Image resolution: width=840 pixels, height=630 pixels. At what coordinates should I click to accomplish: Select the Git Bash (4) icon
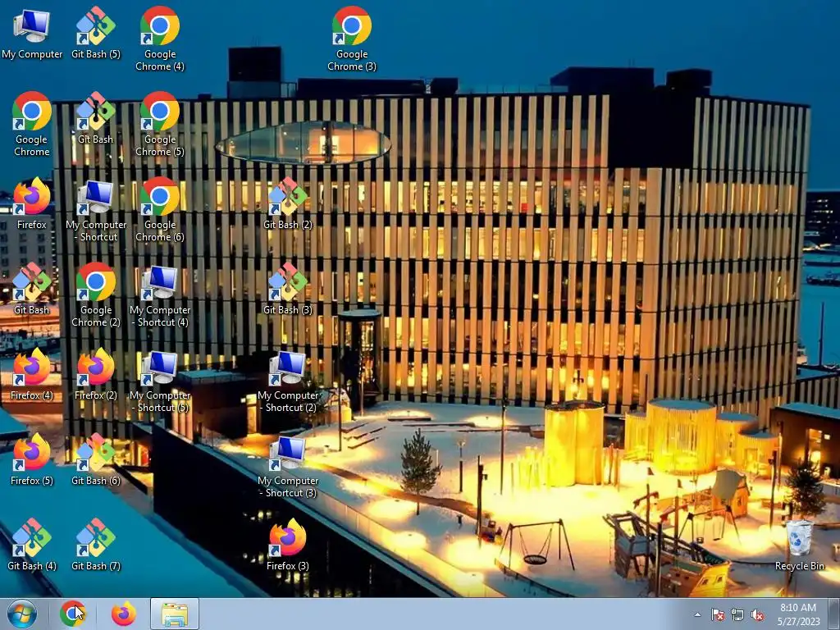coord(32,545)
